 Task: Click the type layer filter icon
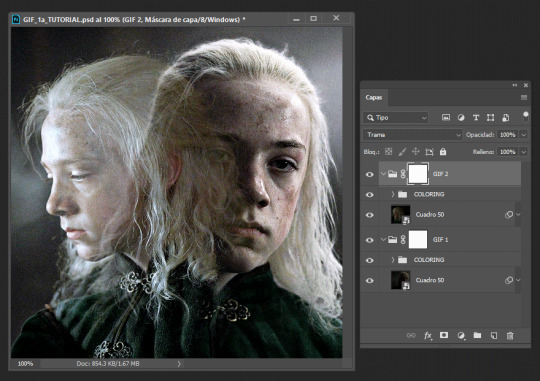pos(476,117)
